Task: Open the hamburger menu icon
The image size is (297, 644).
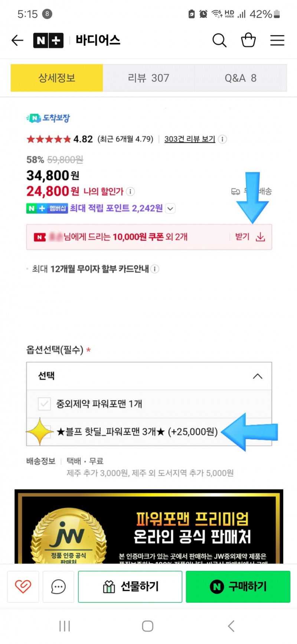Action: [277, 40]
